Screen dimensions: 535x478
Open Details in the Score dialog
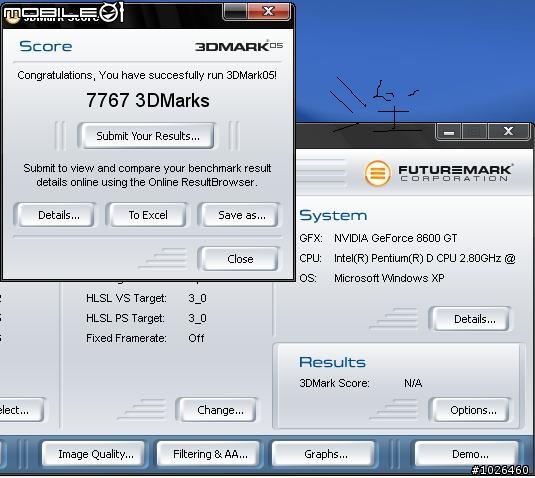pos(56,215)
